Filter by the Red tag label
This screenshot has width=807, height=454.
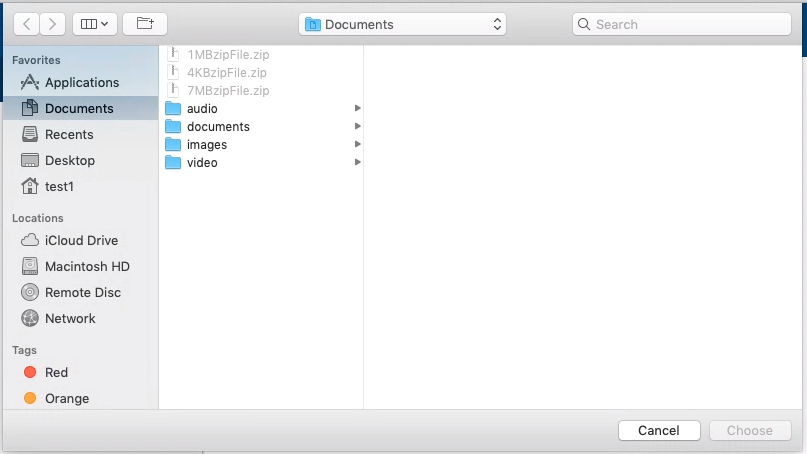click(56, 372)
